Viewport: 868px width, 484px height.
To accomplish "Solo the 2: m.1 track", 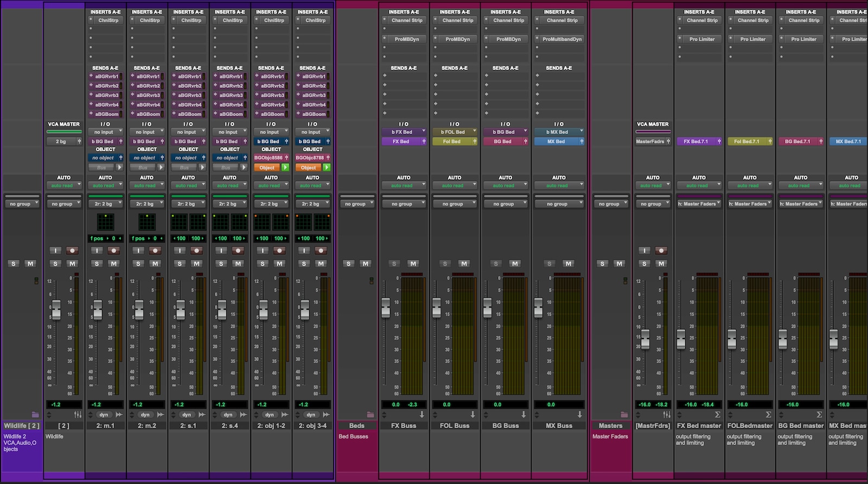I will 97,264.
